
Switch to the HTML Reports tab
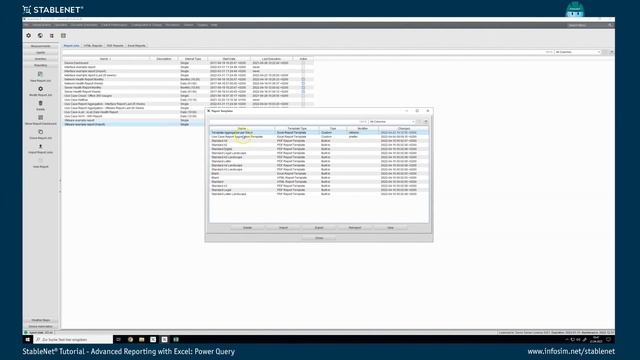[x=93, y=46]
